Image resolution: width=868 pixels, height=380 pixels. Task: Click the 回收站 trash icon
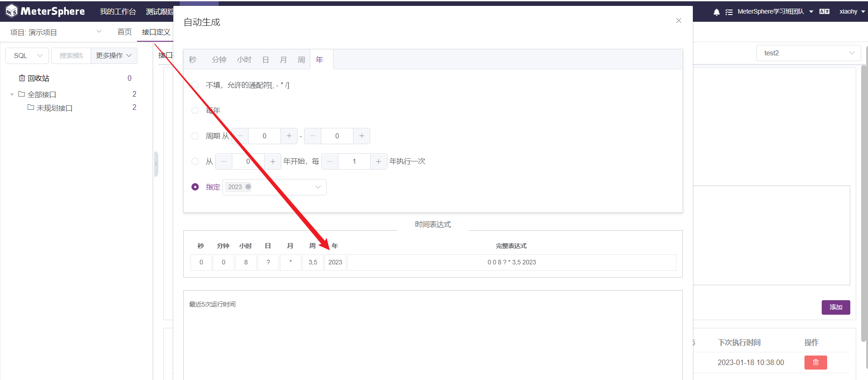tap(22, 78)
